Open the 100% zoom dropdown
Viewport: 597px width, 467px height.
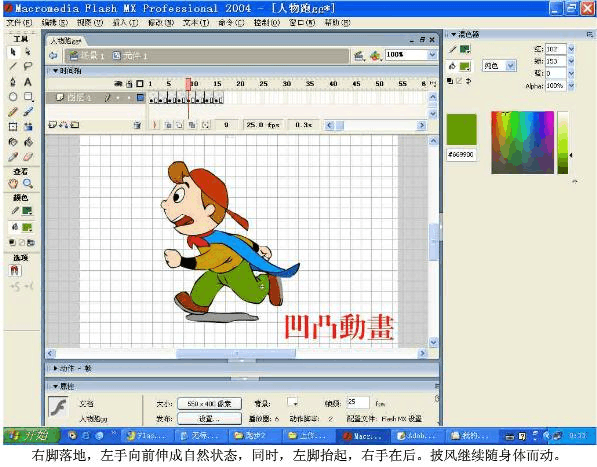(432, 55)
